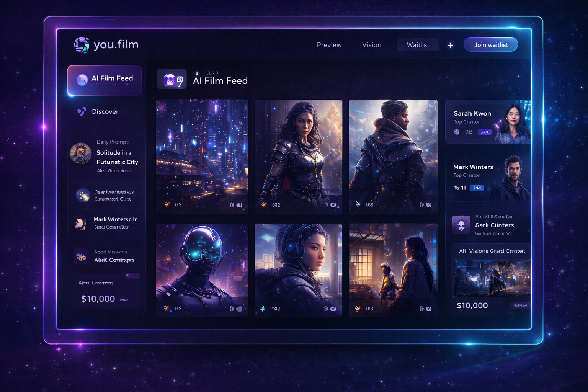Click the lightning icon on the headphone woman card
The height and width of the screenshot is (392, 588).
263,309
